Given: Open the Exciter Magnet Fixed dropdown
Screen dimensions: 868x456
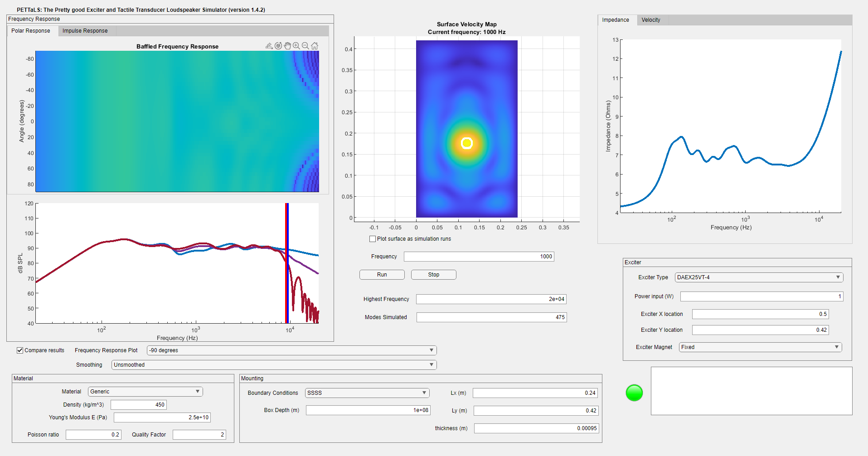Looking at the screenshot, I should point(761,347).
